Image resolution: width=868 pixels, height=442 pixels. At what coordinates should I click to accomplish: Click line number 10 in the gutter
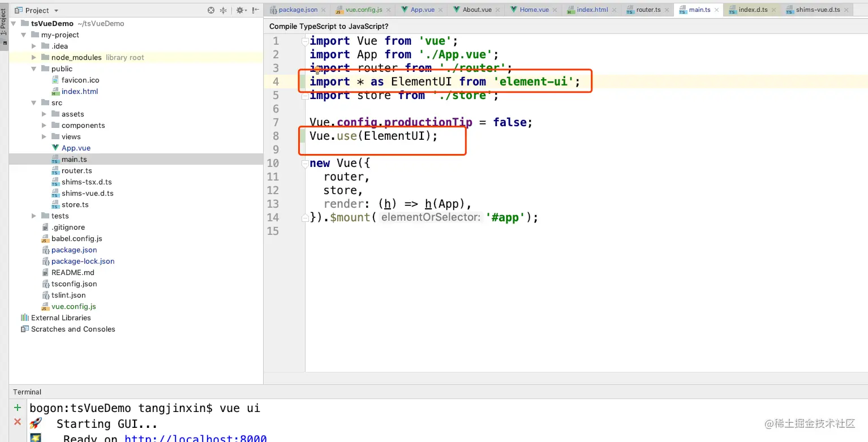273,163
